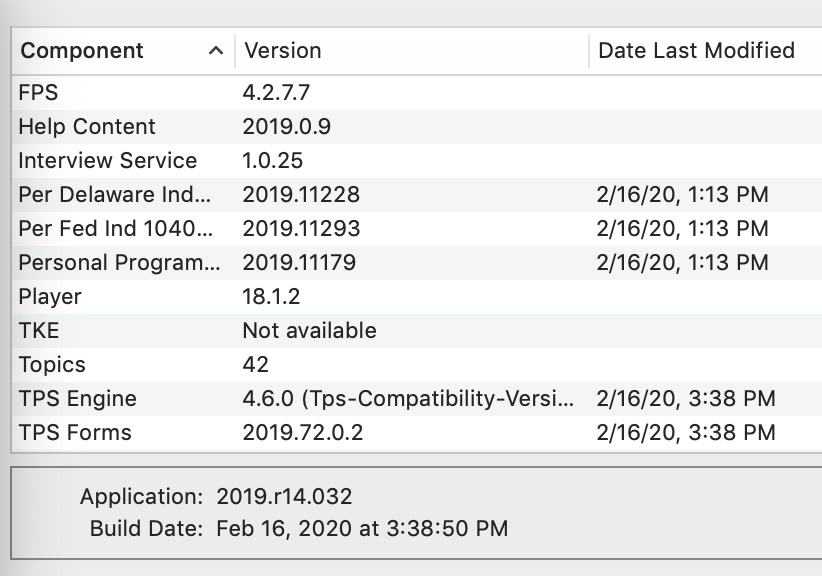Select the Interview Service row
This screenshot has height=576, width=822.
tap(417, 161)
